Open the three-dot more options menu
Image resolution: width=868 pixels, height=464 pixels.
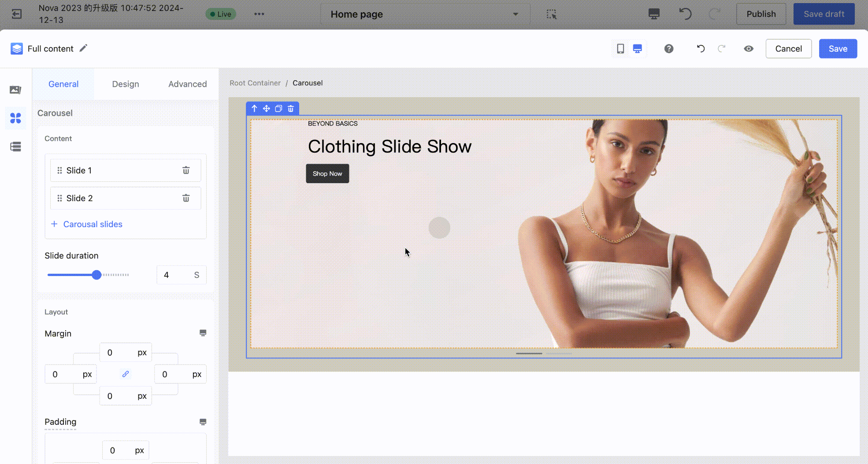(259, 14)
